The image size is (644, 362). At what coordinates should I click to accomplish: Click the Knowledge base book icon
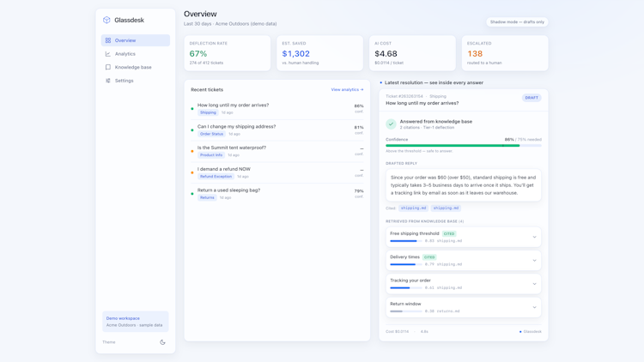[108, 67]
